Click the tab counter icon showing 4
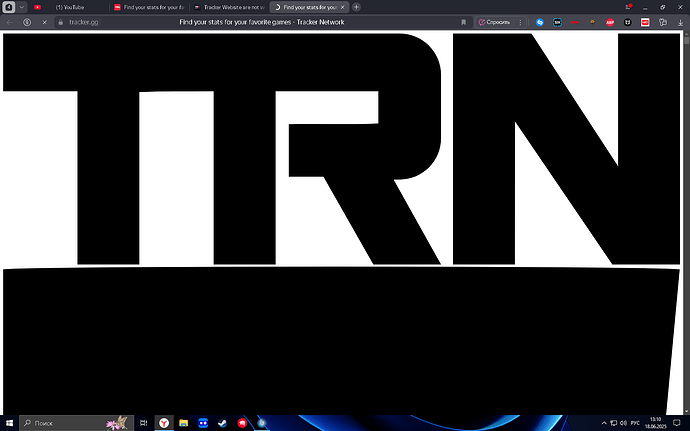This screenshot has width=690, height=431. coord(9,7)
